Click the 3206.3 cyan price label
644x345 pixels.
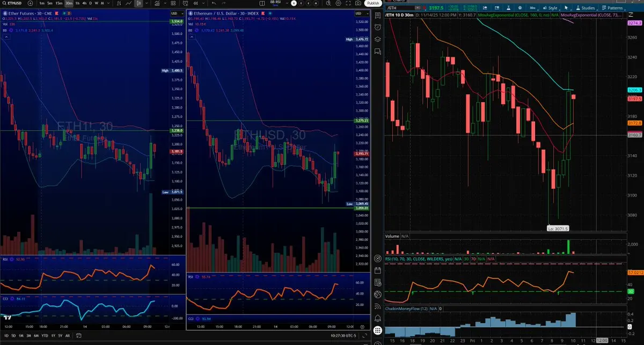635,90
